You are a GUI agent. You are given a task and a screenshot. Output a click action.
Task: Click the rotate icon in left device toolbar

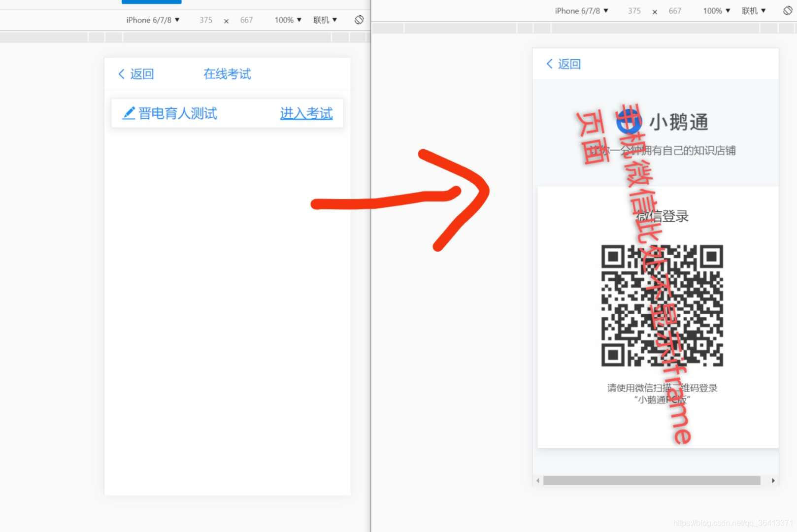(x=359, y=20)
